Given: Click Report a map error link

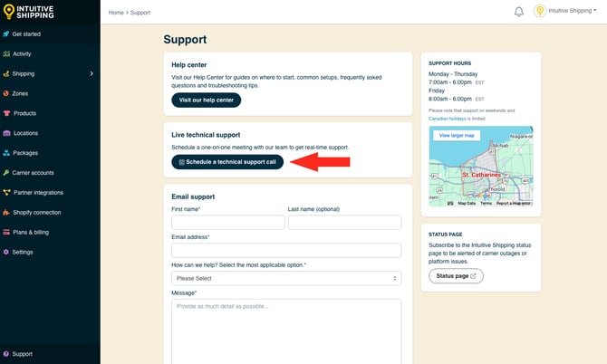Looking at the screenshot, I should [x=514, y=203].
